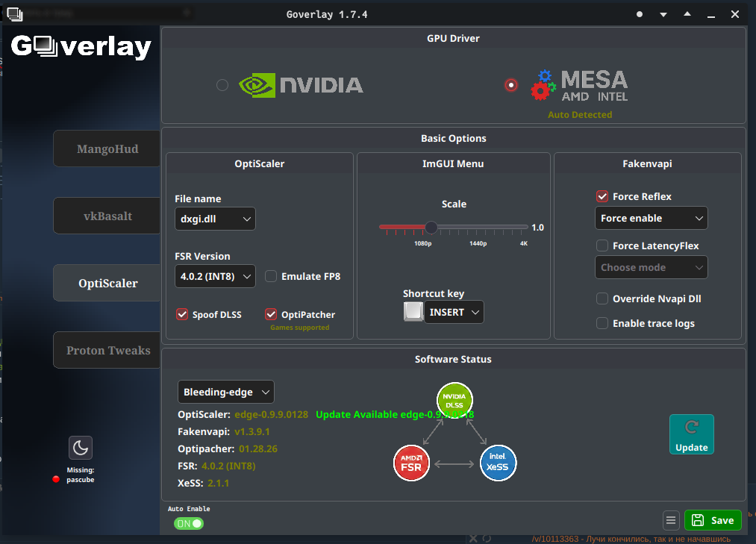Click the FSR 4.0.2 (INT8) status value
This screenshot has height=544, width=756.
(x=228, y=466)
